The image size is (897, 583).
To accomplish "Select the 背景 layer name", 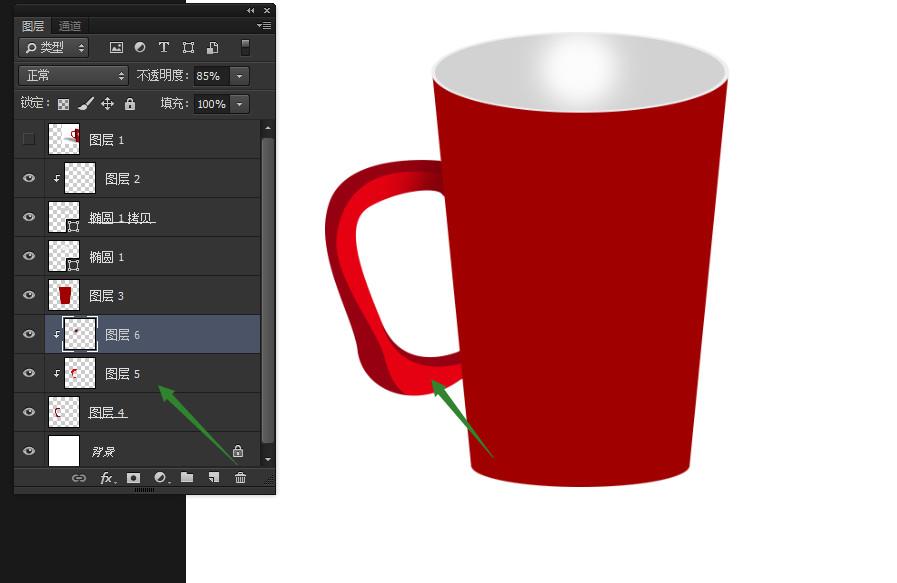I will point(103,451).
